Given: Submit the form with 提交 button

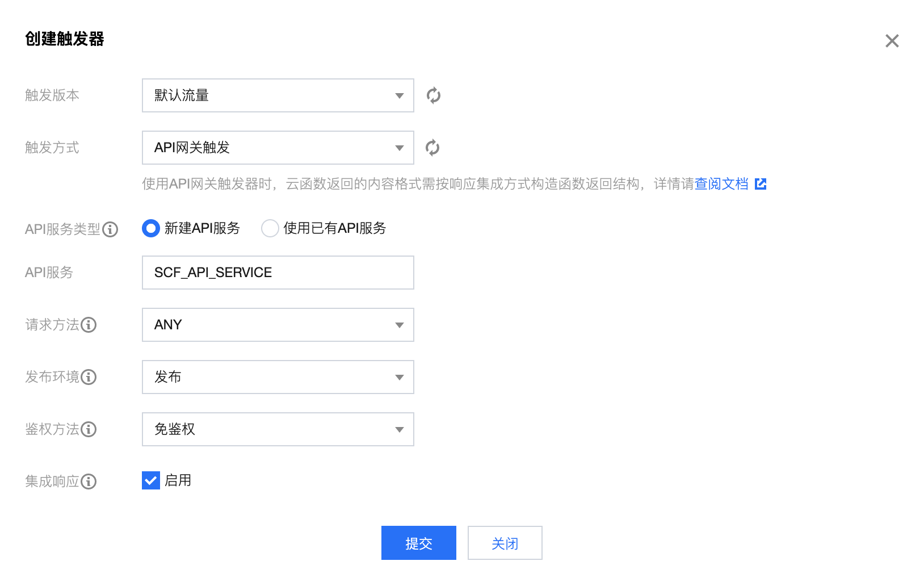Looking at the screenshot, I should click(x=418, y=543).
